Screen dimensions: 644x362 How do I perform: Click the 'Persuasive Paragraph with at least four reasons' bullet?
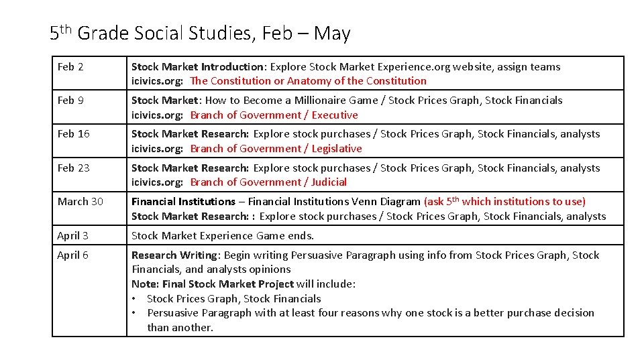point(370,320)
